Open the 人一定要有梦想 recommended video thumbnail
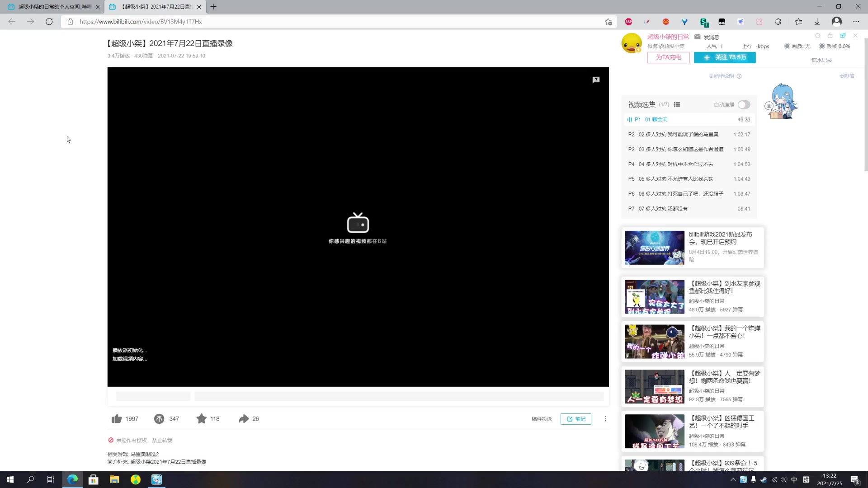868x488 pixels. pos(655,387)
